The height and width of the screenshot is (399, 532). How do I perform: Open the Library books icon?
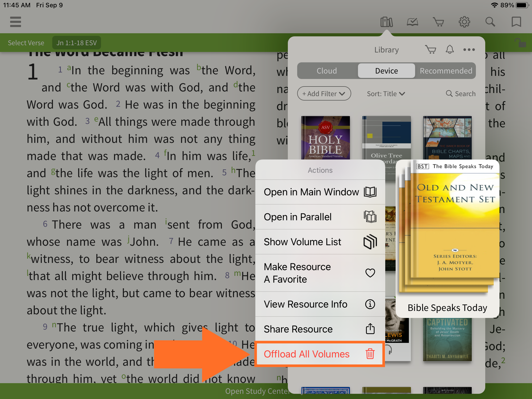[x=387, y=22]
